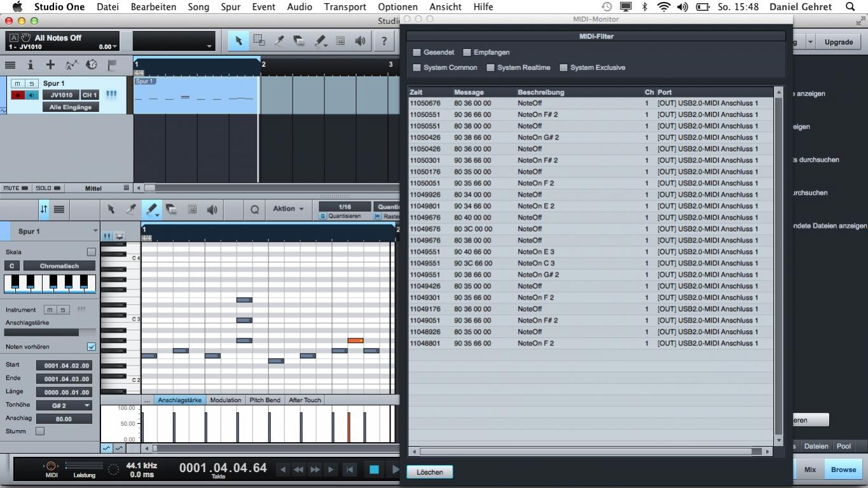Switch to the Modulation tab

226,400
